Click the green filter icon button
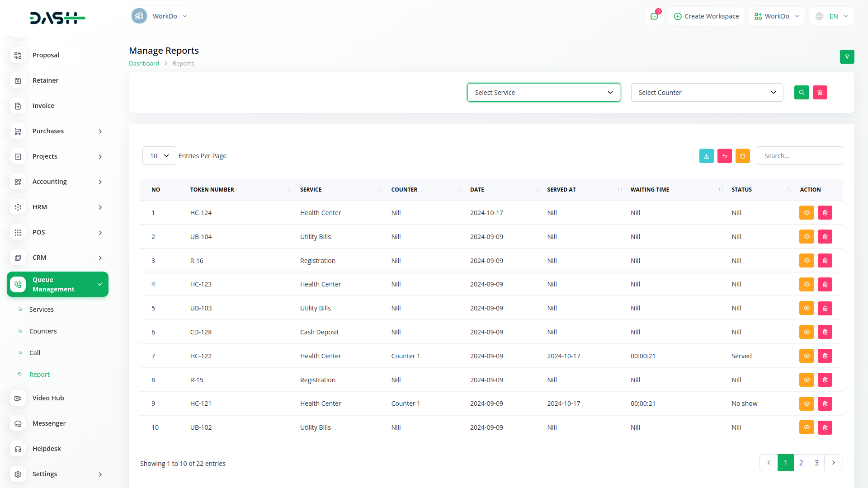868x488 pixels. [x=847, y=56]
